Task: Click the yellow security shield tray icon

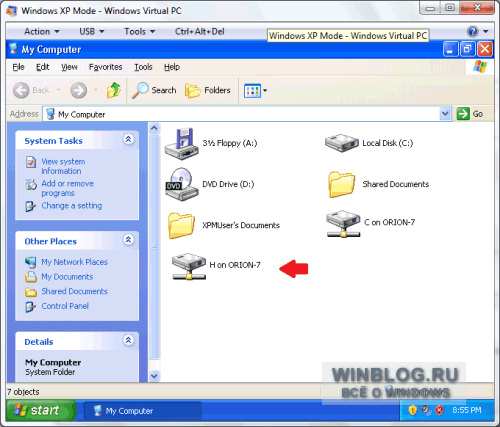Action: [x=413, y=410]
